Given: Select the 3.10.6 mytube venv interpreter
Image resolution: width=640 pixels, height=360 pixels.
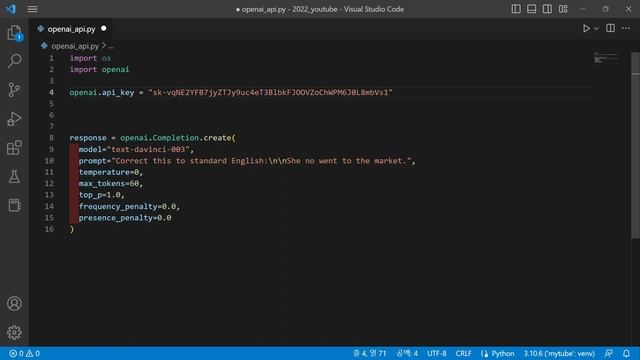Looking at the screenshot, I should [x=559, y=353].
